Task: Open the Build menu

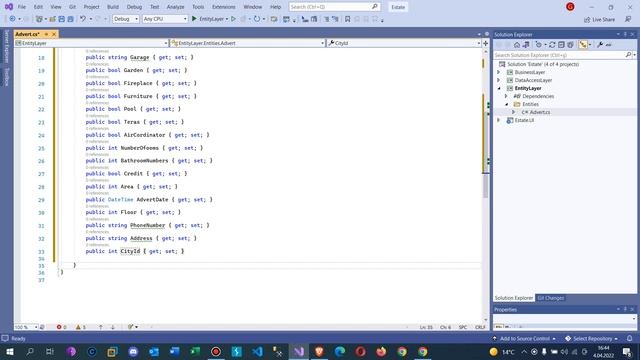Action: coord(113,7)
